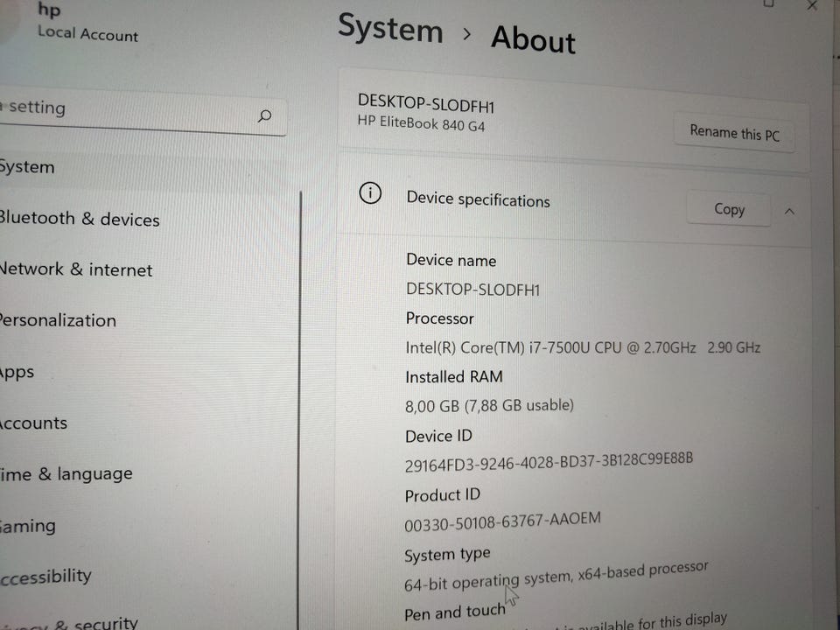Click the hp Local Account profile

pos(87,23)
